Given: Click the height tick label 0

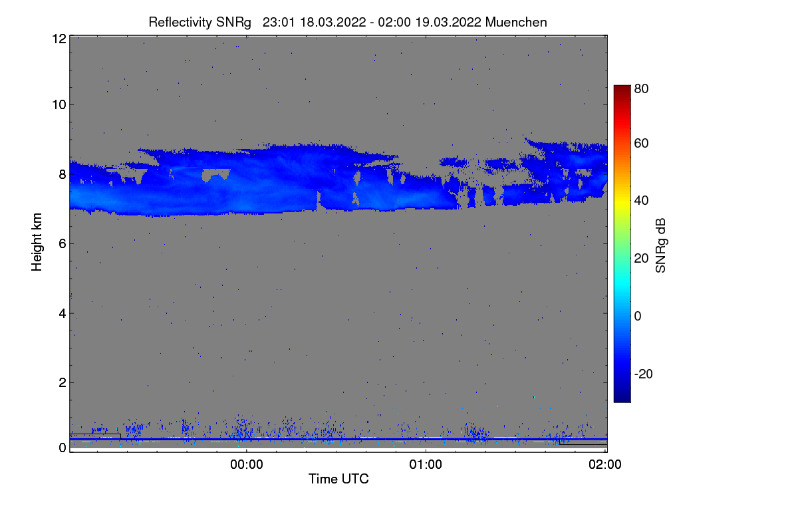Looking at the screenshot, I should [62, 448].
